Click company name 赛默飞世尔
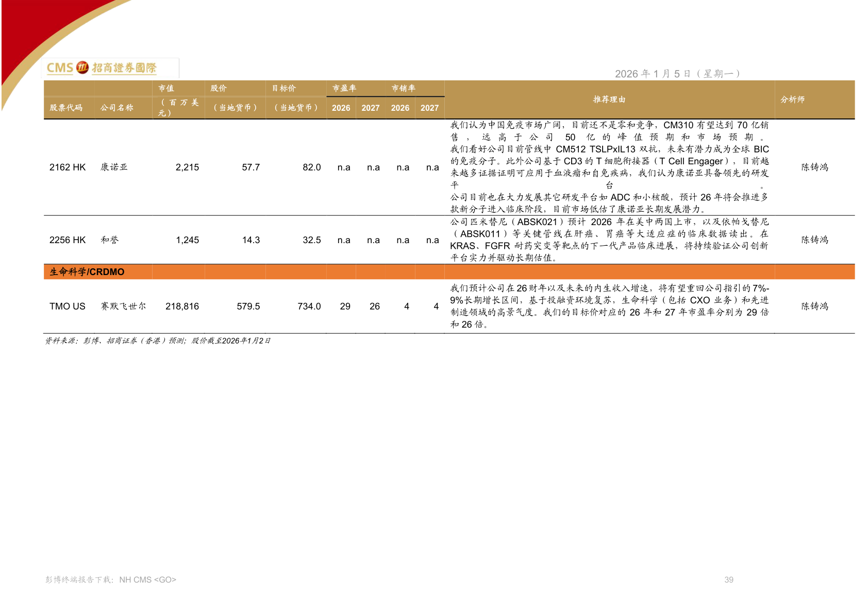 pos(123,306)
